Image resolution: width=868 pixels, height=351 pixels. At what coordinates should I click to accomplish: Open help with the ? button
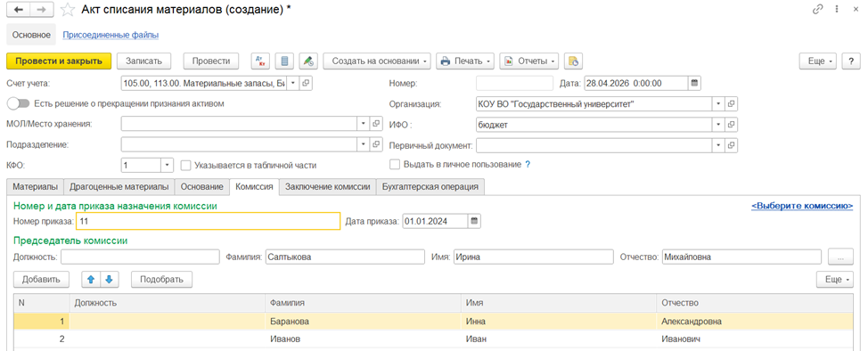tap(851, 61)
